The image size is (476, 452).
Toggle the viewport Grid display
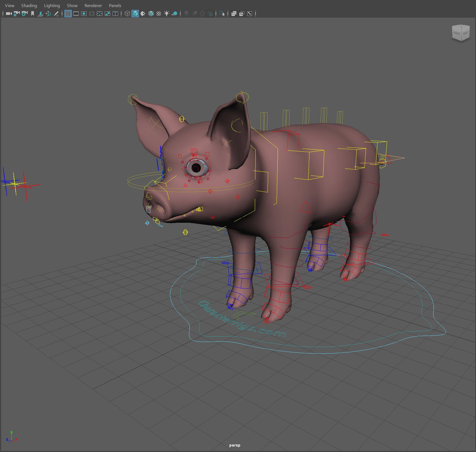coord(68,14)
